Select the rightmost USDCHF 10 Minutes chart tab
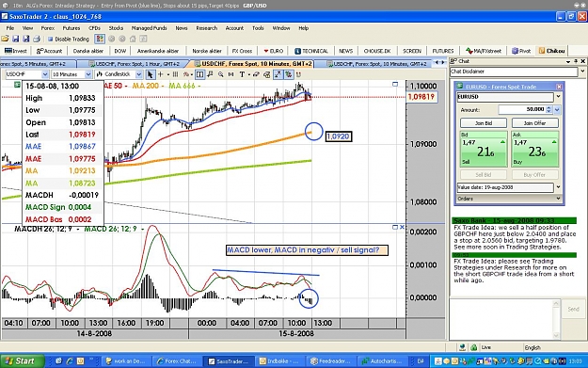The height and width of the screenshot is (368, 588). tap(377, 64)
